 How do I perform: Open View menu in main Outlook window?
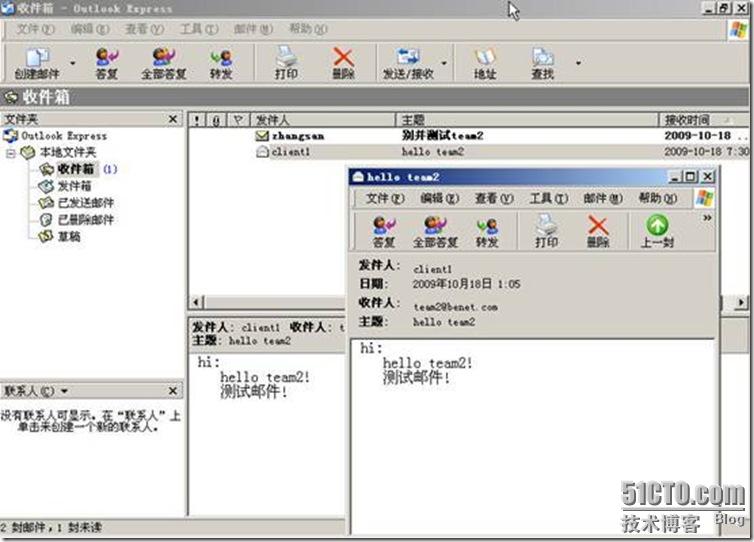(144, 29)
